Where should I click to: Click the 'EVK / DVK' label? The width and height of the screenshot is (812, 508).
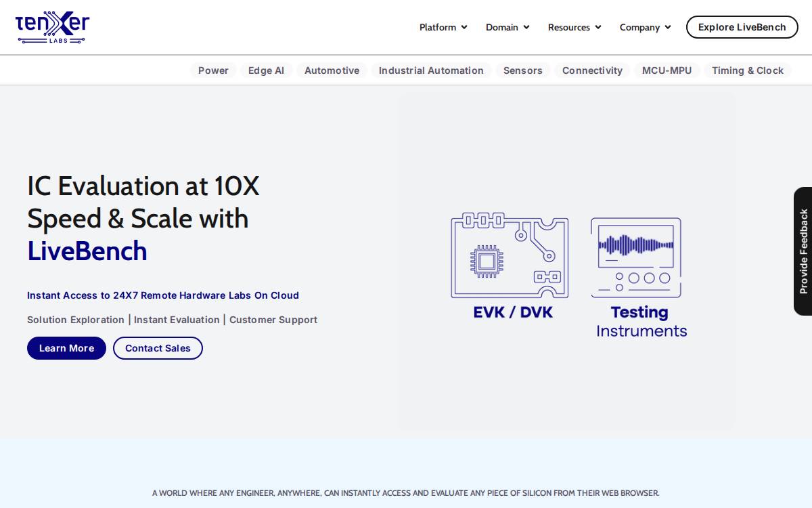(x=513, y=312)
